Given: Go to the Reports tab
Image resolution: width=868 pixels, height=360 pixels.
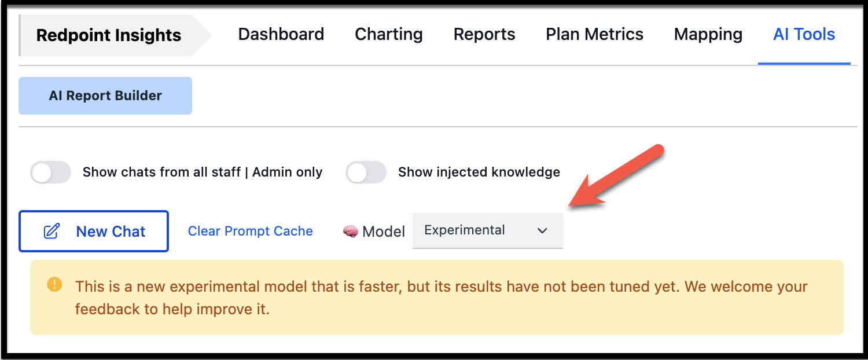Looking at the screenshot, I should [x=484, y=35].
